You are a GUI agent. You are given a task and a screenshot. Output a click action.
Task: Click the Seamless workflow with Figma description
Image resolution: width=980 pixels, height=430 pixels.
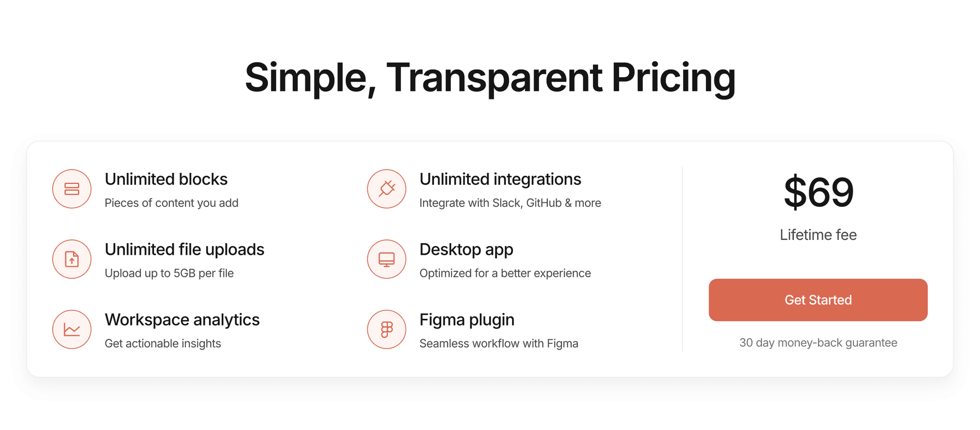click(499, 343)
